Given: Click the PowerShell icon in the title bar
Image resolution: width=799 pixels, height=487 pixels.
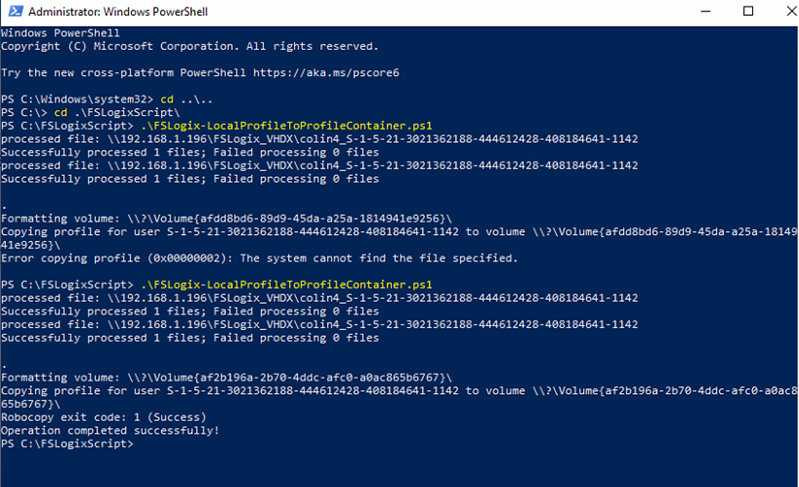Looking at the screenshot, I should coord(13,12).
